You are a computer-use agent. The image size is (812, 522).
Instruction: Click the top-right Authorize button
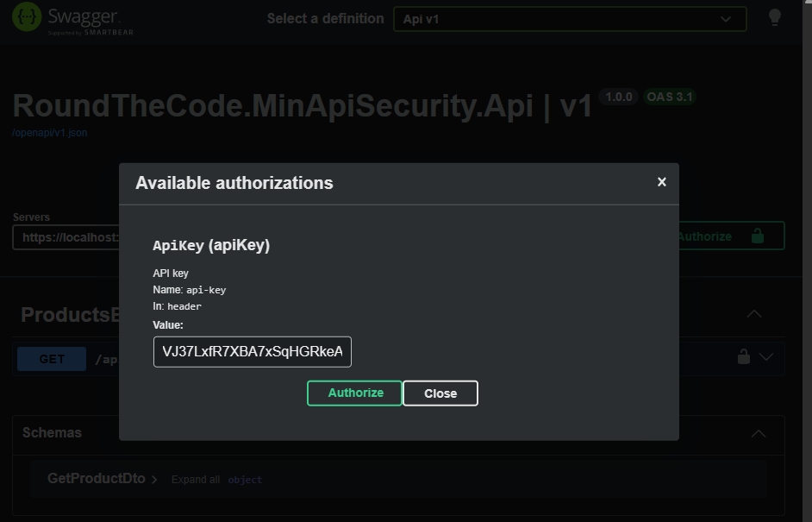(x=705, y=235)
